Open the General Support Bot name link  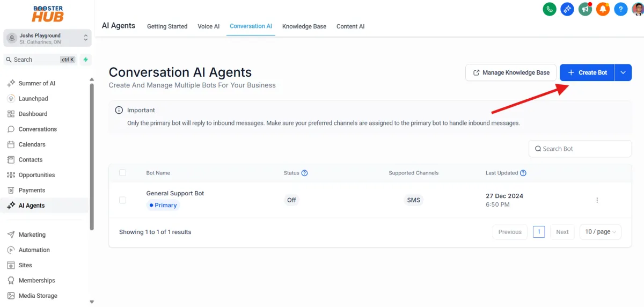pos(175,193)
